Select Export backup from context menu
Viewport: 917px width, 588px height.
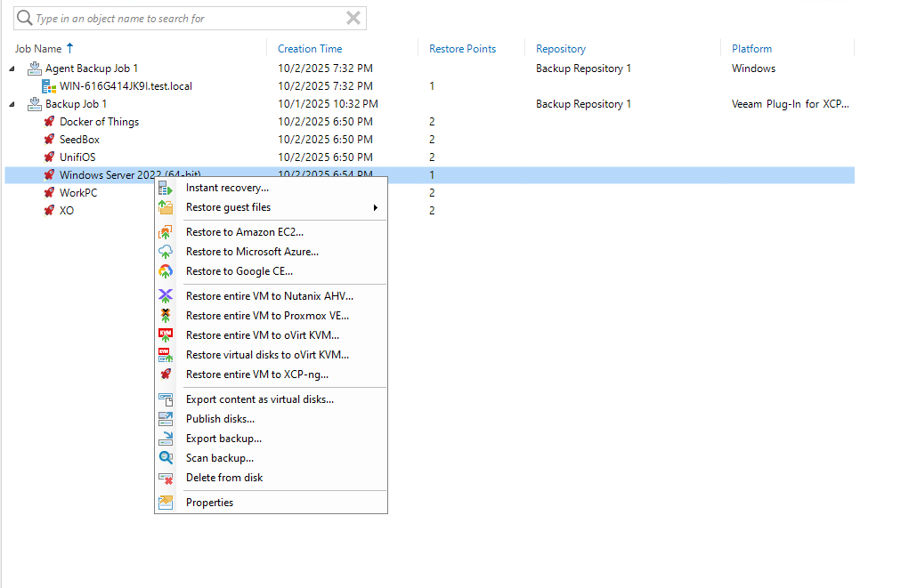(223, 439)
